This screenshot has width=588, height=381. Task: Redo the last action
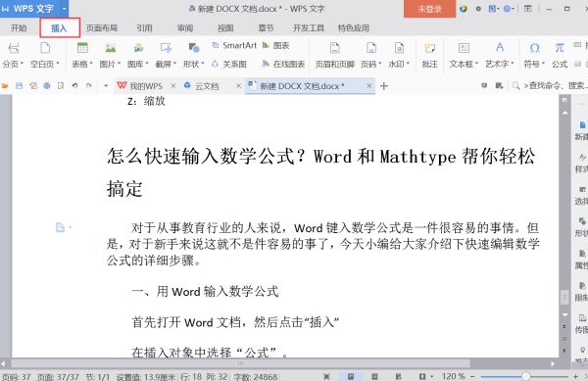point(88,86)
